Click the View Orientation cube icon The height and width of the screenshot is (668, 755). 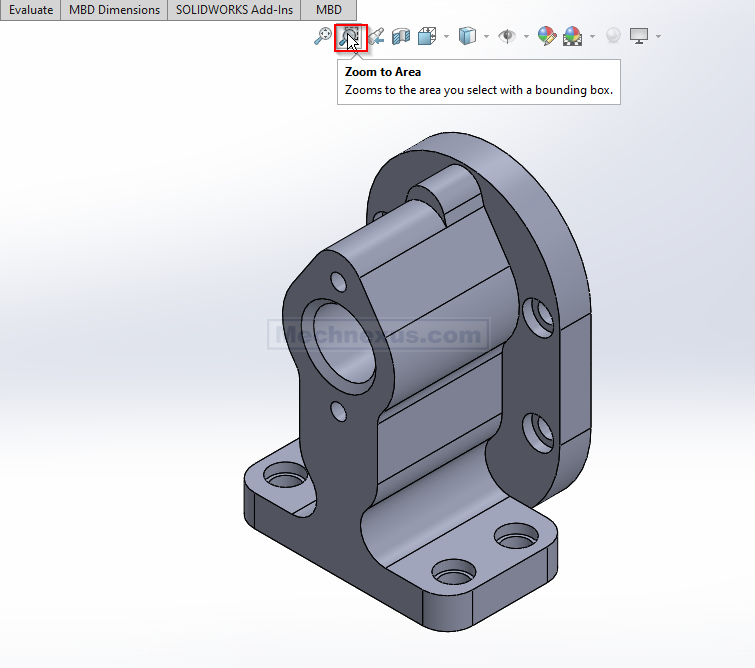pos(427,37)
